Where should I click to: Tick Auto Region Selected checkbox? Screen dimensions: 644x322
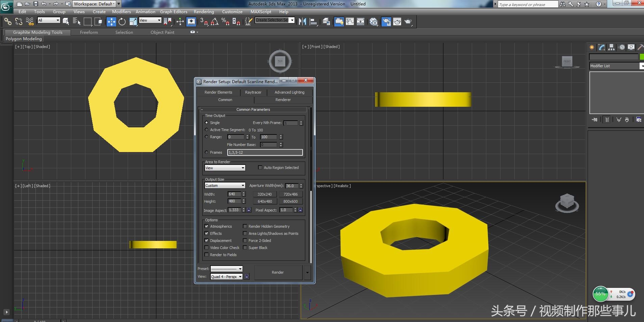260,168
